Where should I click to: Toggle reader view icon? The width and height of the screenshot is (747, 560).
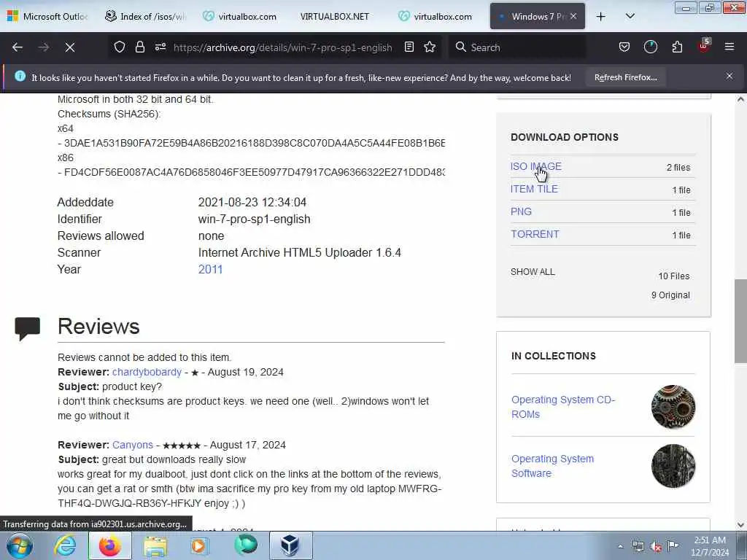click(x=409, y=47)
